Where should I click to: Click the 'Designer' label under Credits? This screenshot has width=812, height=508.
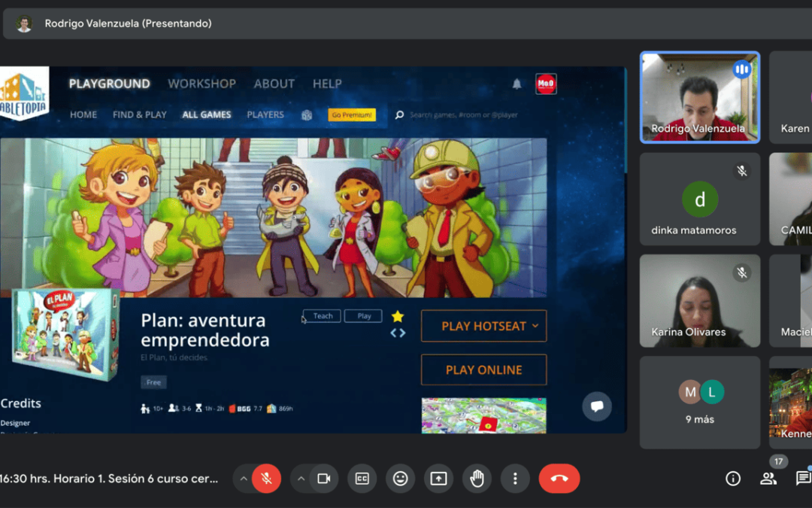15,423
